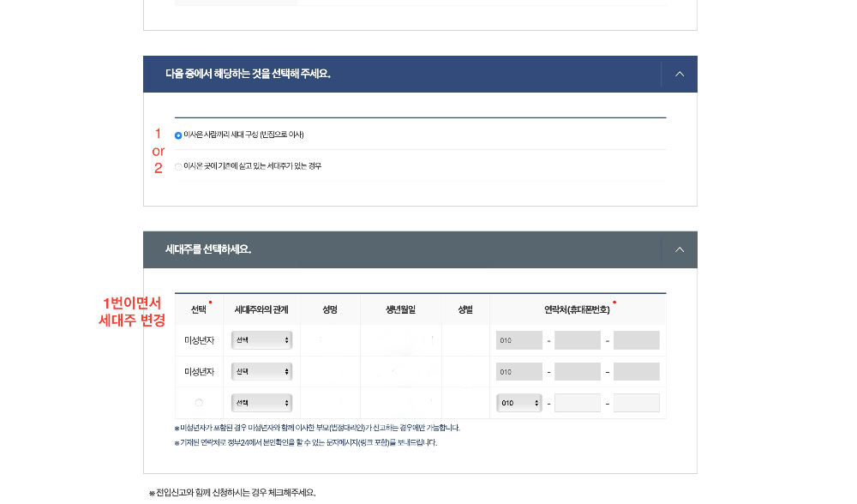
Task: Click the middle phone number field in first row
Action: coord(577,339)
